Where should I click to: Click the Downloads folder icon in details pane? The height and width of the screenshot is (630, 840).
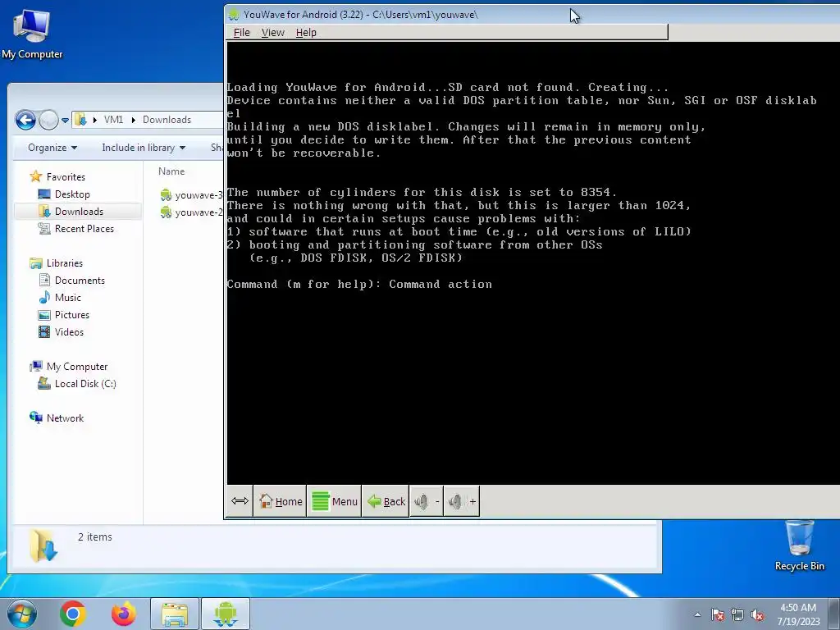click(43, 546)
